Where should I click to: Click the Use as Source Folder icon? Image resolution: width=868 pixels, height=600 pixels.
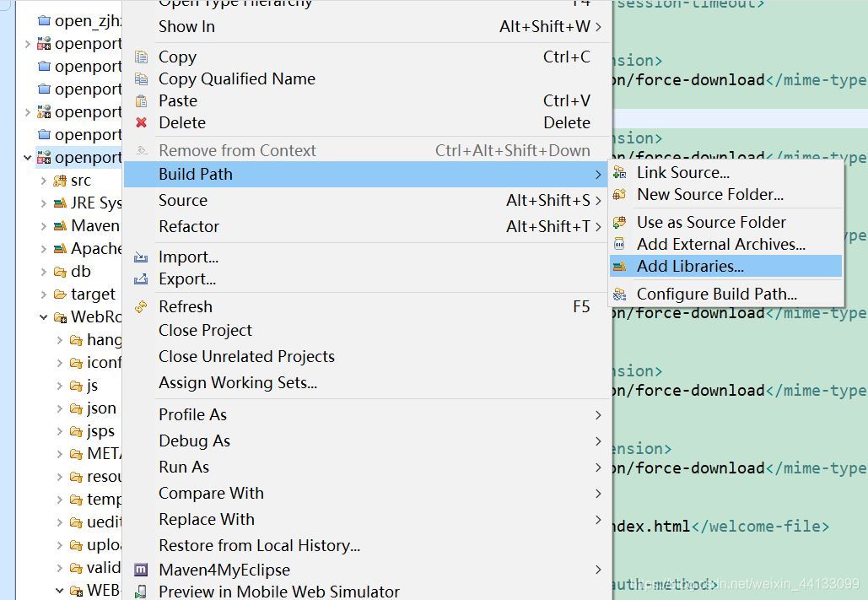[x=619, y=222]
